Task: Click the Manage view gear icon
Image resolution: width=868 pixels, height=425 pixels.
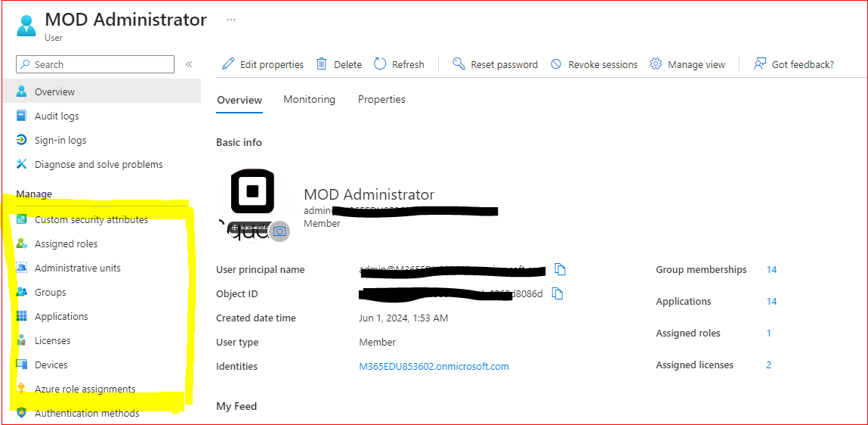Action: tap(656, 64)
